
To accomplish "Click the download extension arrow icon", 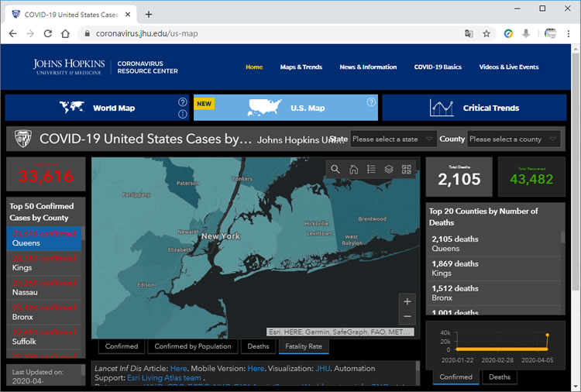I will (526, 34).
